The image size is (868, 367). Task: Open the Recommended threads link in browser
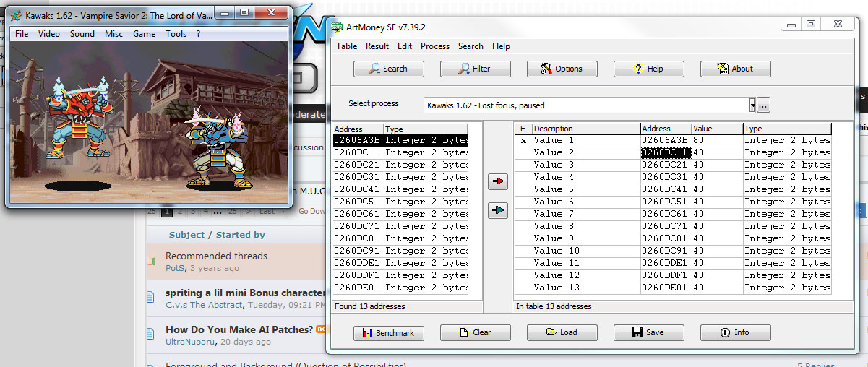coord(216,256)
